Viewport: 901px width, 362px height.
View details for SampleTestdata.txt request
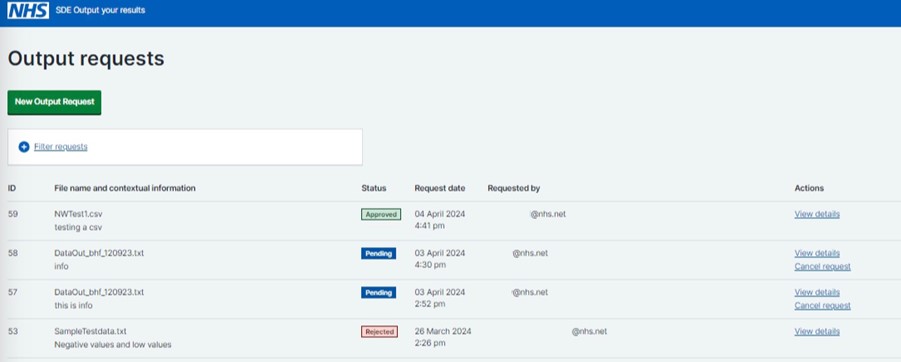[x=817, y=332]
